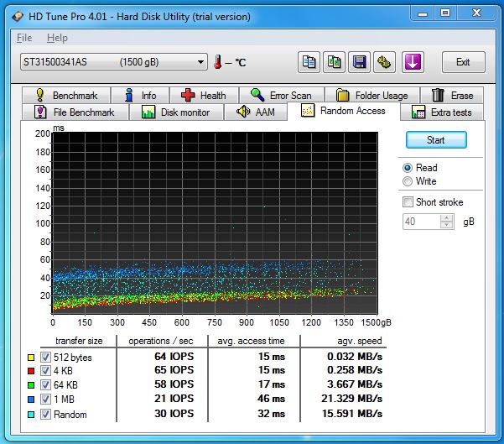Click the Exit button
Screen dimensions: 504x444
click(463, 62)
